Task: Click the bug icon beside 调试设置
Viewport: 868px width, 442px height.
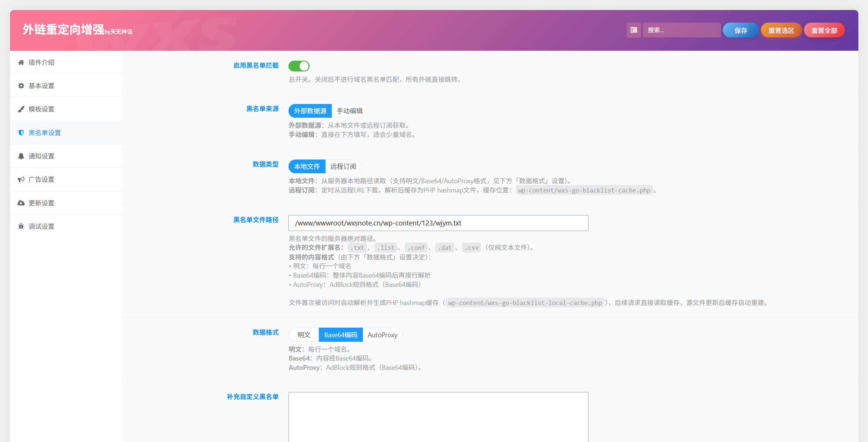Action: 21,226
